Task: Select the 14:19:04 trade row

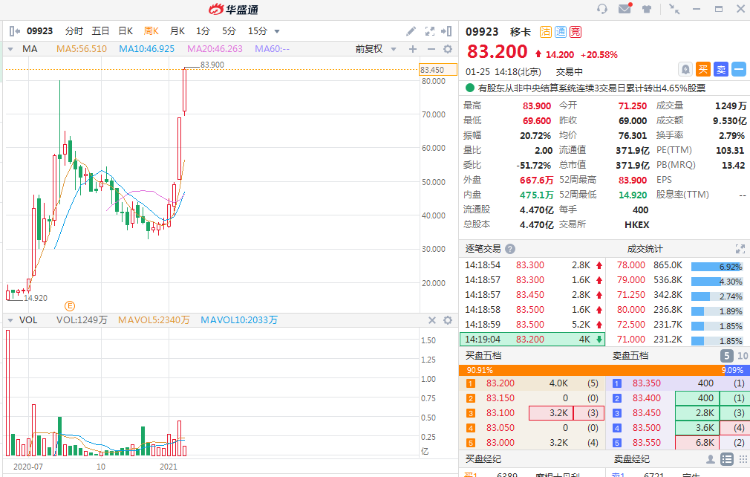Action: (x=532, y=339)
